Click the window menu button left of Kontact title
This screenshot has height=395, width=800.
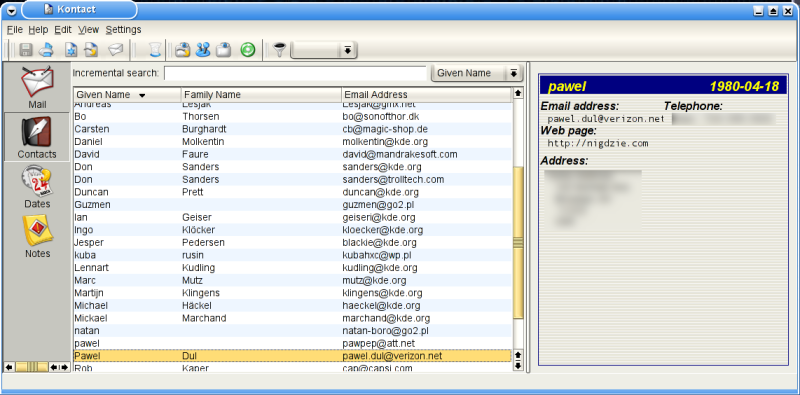tap(12, 10)
